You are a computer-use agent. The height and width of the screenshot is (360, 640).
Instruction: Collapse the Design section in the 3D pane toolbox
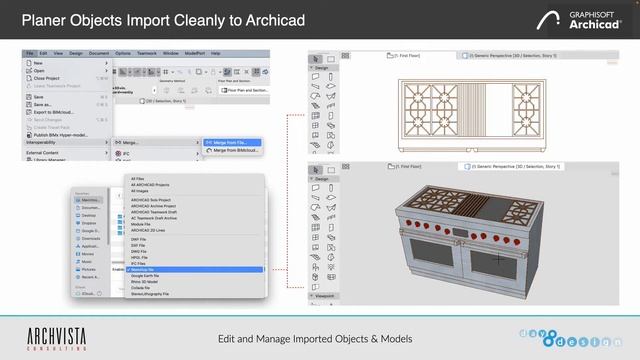point(312,179)
